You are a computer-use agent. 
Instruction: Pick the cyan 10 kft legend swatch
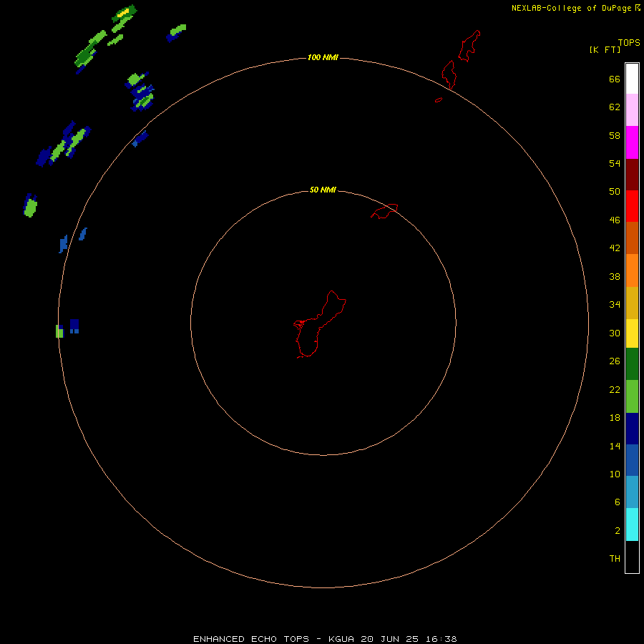(x=632, y=525)
